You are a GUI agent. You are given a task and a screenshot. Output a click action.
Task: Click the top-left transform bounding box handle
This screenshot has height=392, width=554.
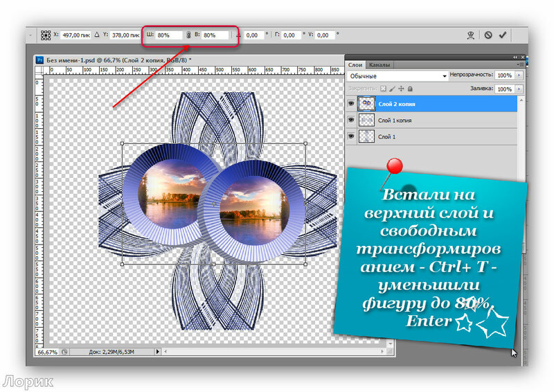tap(123, 143)
